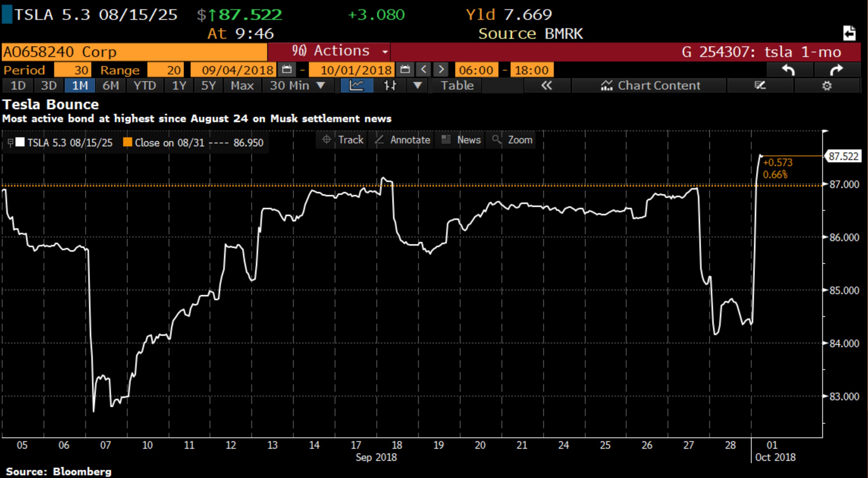Viewport: 868px width, 478px height.
Task: Open the 30 Min interval dropdown
Action: pyautogui.click(x=298, y=85)
